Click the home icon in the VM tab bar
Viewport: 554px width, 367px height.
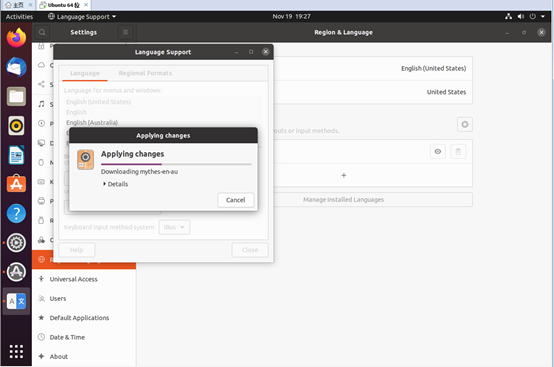(x=8, y=5)
